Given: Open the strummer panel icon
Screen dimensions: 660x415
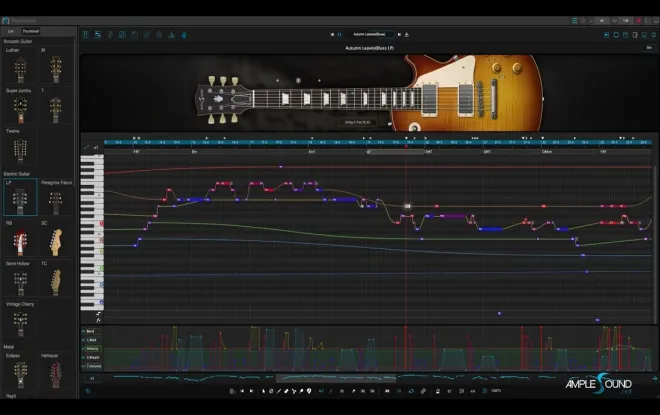Looking at the screenshot, I should point(110,35).
